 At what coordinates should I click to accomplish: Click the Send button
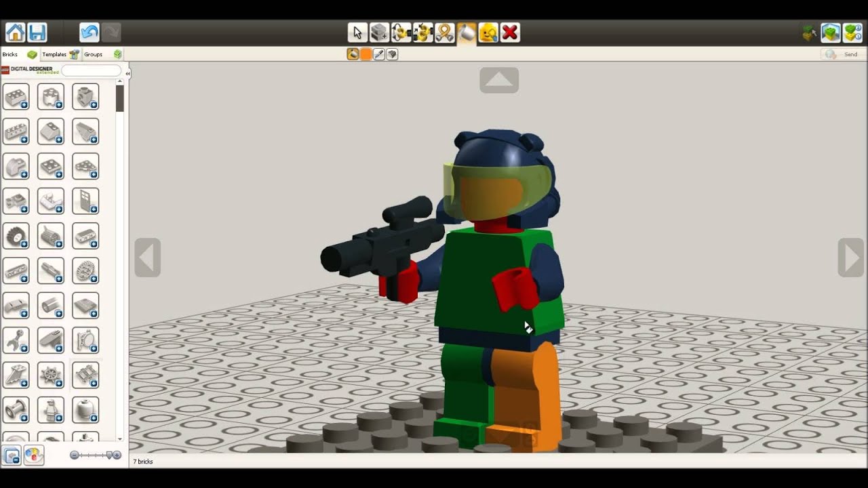coord(842,54)
